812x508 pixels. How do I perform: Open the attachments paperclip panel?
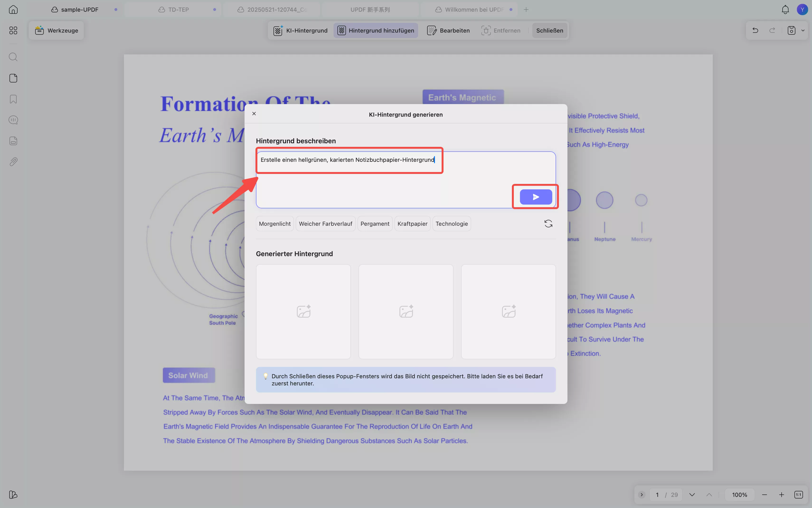[13, 162]
